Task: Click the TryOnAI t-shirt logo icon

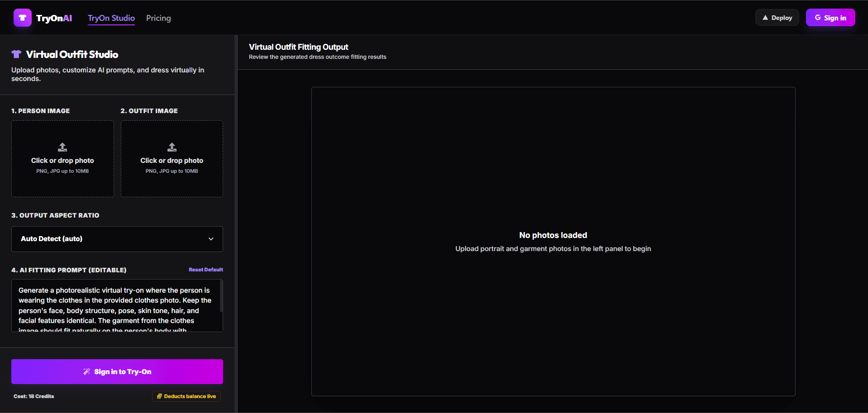Action: pyautogui.click(x=23, y=18)
